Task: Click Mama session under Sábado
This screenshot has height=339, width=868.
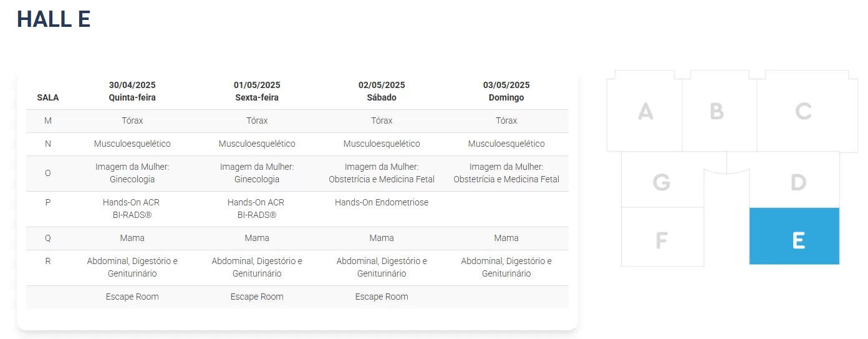Action: pyautogui.click(x=382, y=238)
